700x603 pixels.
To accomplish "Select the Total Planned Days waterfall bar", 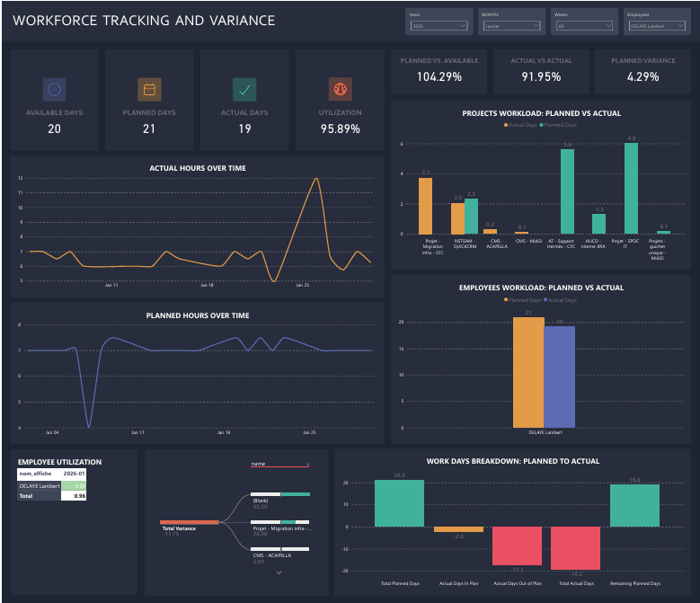I will [x=400, y=503].
